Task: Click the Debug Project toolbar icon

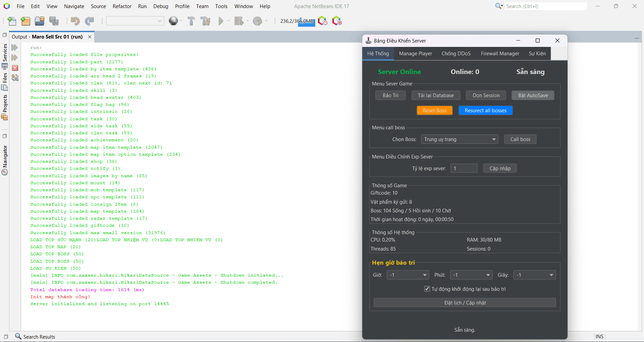Action: [x=239, y=21]
